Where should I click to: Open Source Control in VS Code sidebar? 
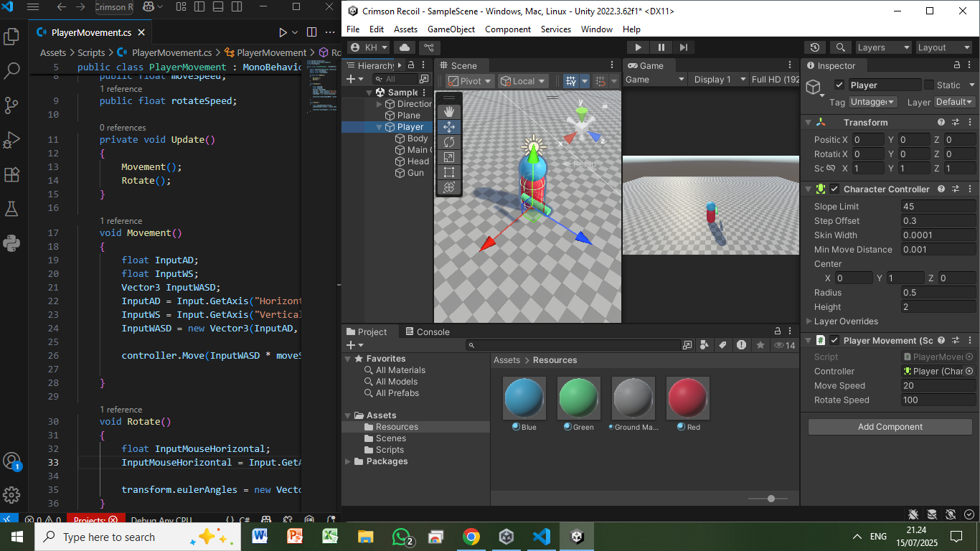point(11,105)
